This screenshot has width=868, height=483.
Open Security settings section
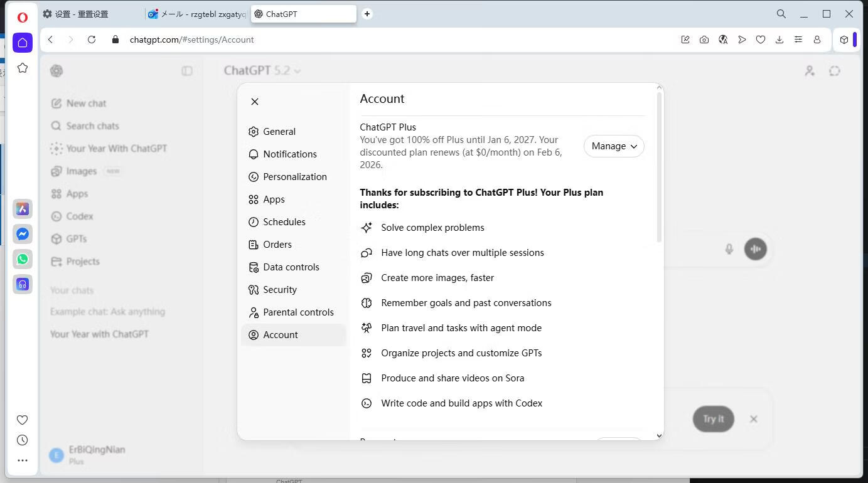click(x=279, y=290)
